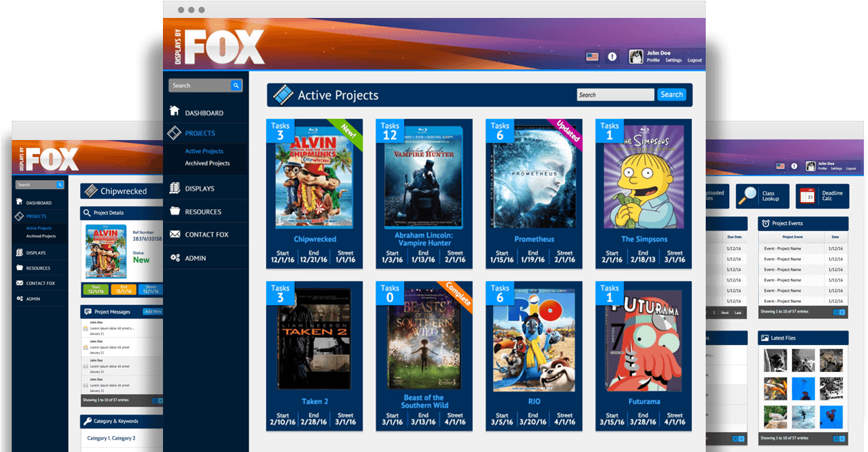The height and width of the screenshot is (452, 868).
Task: Click the key icon next to Category & Keywords
Action: coord(88,421)
